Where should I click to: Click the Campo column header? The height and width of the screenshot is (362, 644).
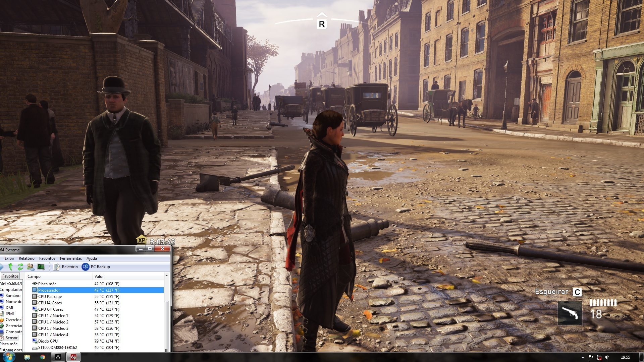[59, 277]
